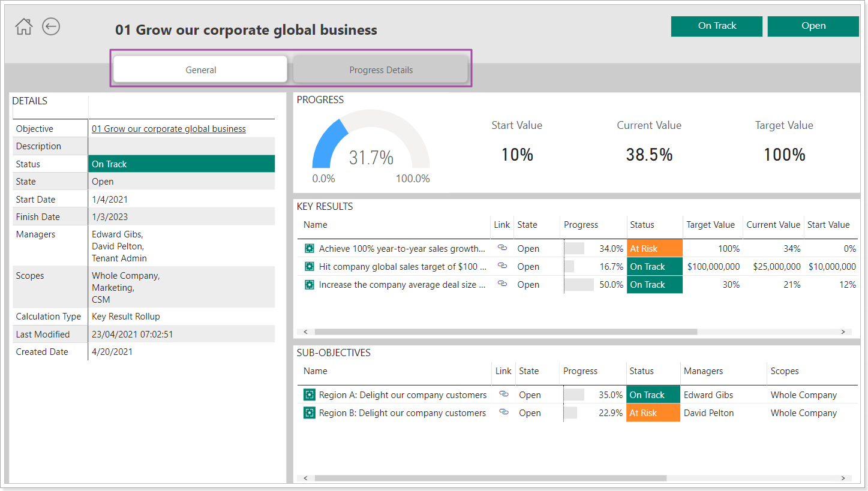Expand the Key Results list using the right scroll arrow
This screenshot has width=868, height=491.
844,332
